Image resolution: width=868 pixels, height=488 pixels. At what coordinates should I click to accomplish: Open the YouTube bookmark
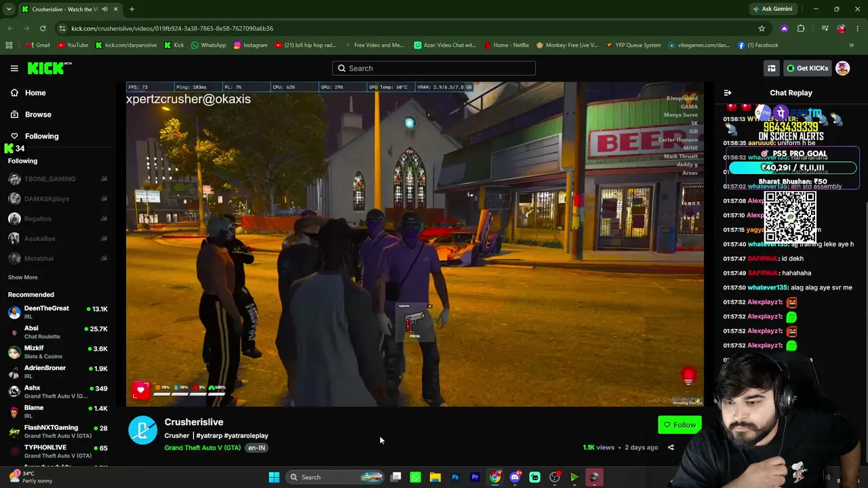[x=73, y=45]
